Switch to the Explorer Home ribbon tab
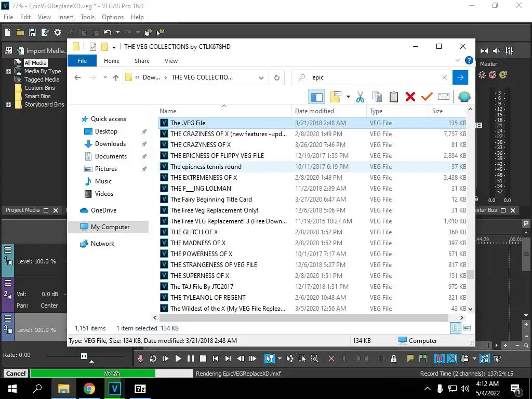The image size is (532, 399). coord(112,61)
